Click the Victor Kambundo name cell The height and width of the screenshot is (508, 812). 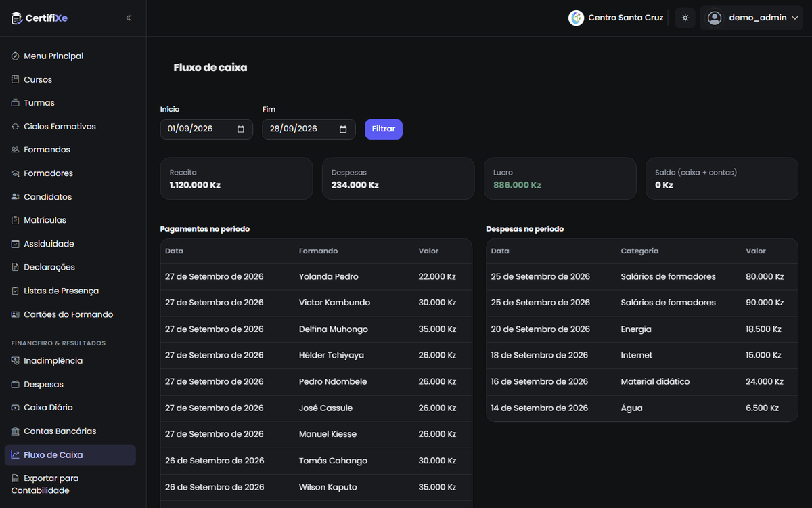pos(334,303)
